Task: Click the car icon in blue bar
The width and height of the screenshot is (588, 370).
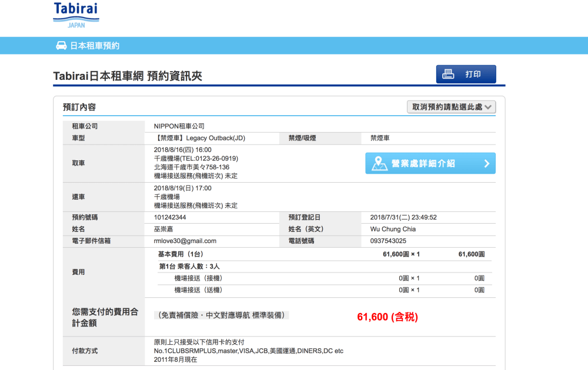Action: (61, 46)
